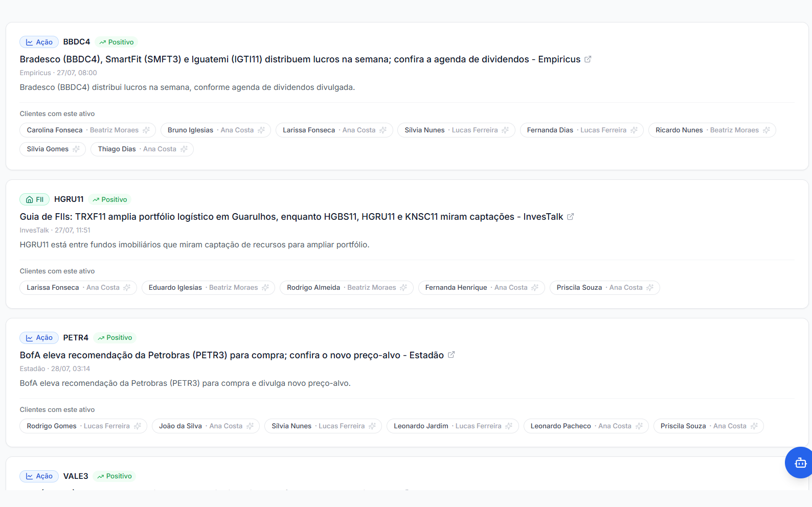Click 'Clientes com este ativo' label in BBDC4 card
The height and width of the screenshot is (507, 812).
click(57, 114)
